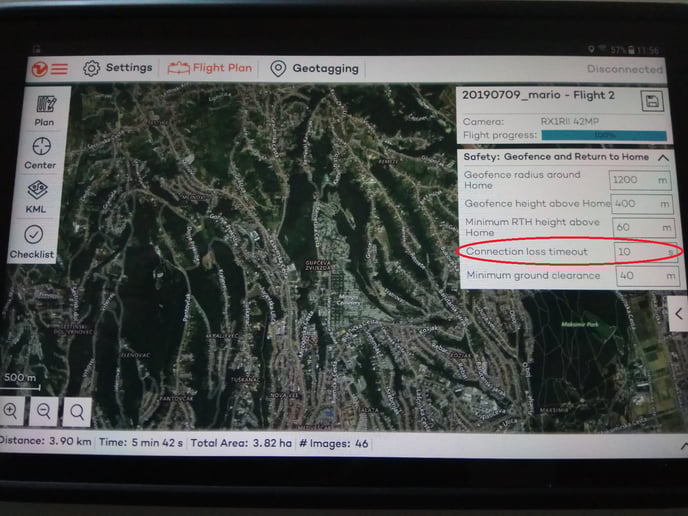Image resolution: width=688 pixels, height=516 pixels.
Task: Save the flight plan with disk icon
Action: [652, 102]
